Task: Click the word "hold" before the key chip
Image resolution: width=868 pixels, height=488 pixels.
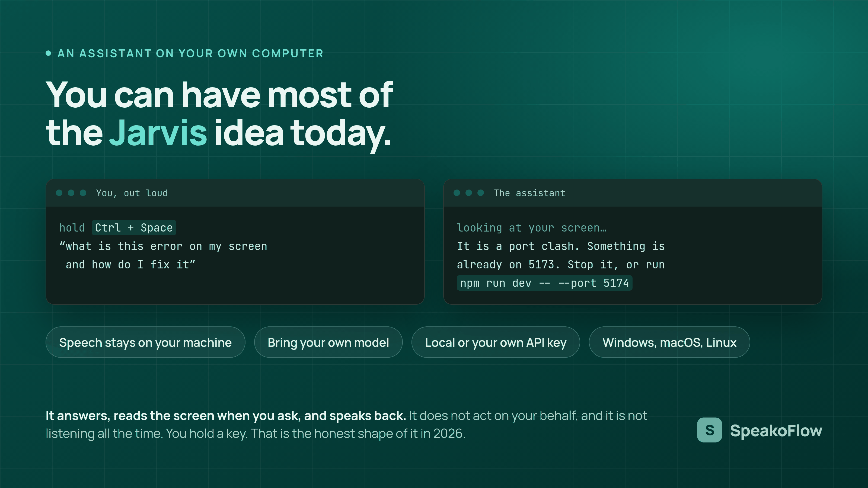Action: click(x=72, y=228)
